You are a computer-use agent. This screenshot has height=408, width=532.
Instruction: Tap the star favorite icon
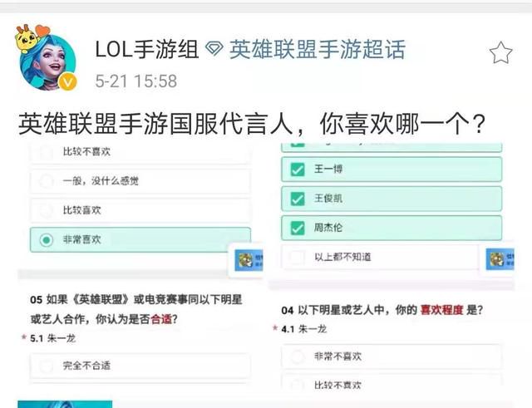tap(500, 52)
